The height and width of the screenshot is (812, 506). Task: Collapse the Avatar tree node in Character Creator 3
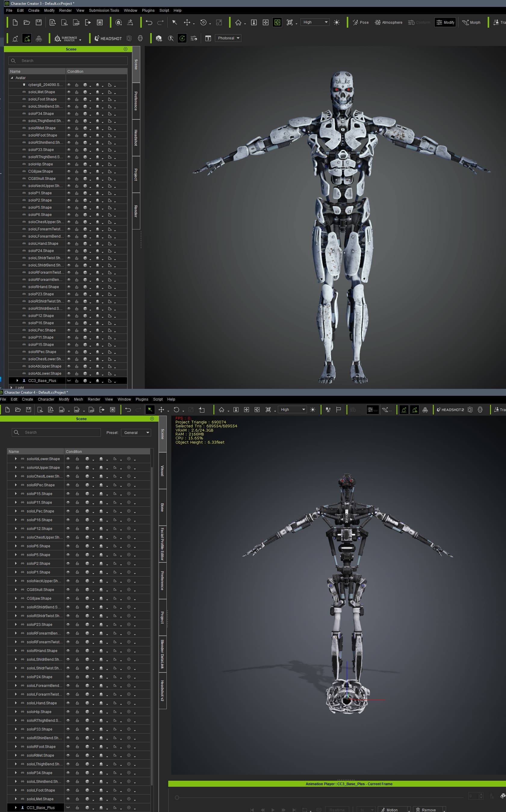coord(12,78)
